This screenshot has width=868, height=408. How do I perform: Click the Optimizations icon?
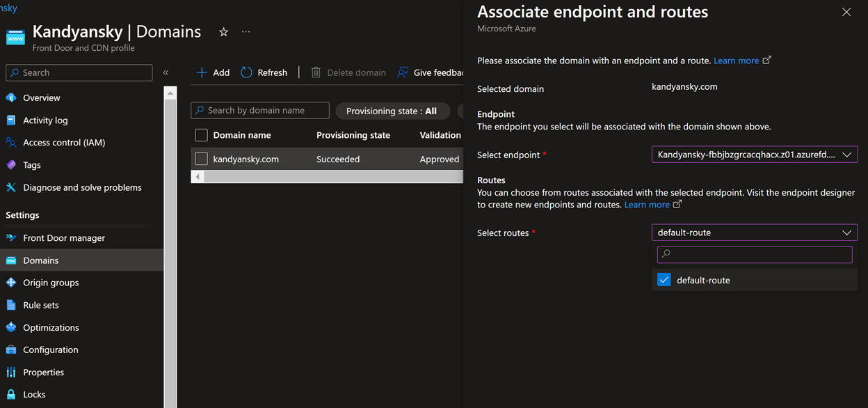pyautogui.click(x=11, y=327)
